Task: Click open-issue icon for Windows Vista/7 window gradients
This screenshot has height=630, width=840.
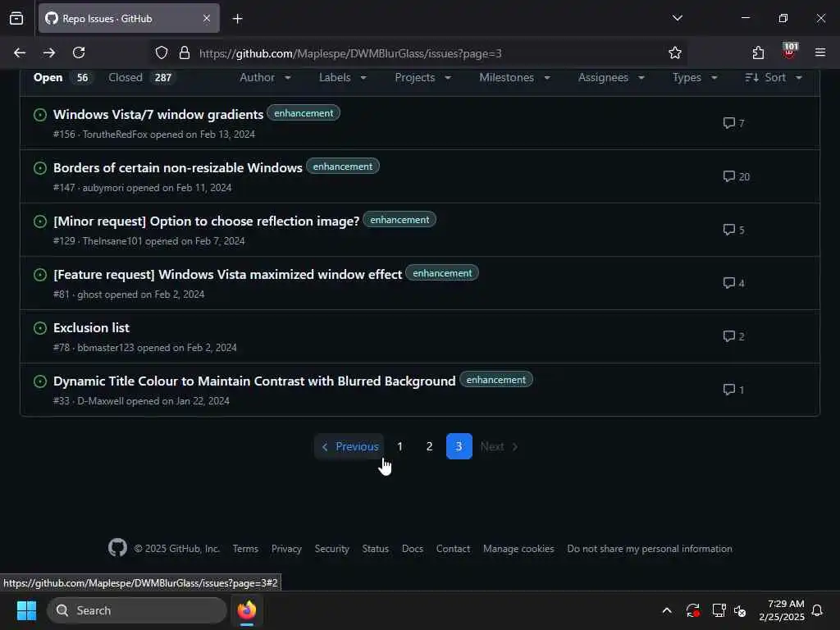Action: tap(40, 115)
